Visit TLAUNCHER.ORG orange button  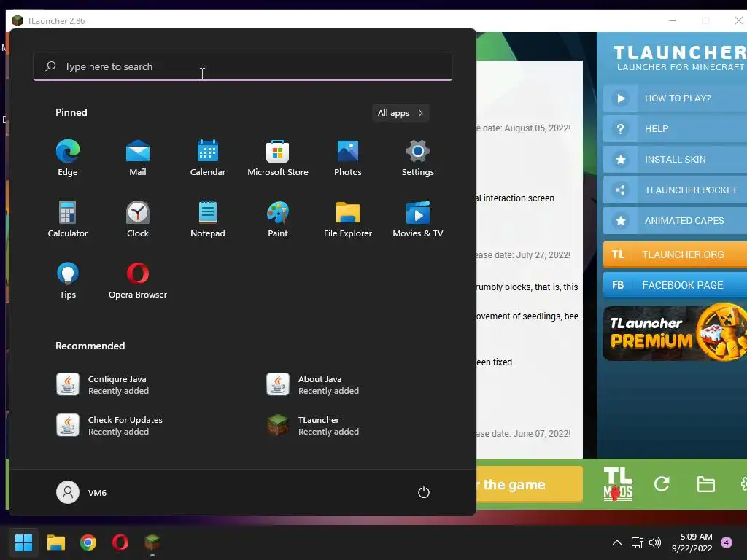point(675,254)
